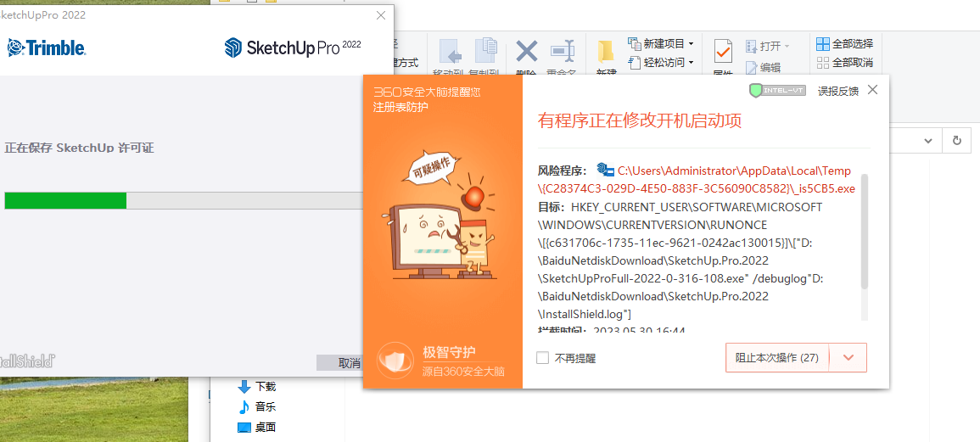The image size is (980, 442).
Task: Close the 360 security alert dialog
Action: tap(873, 89)
